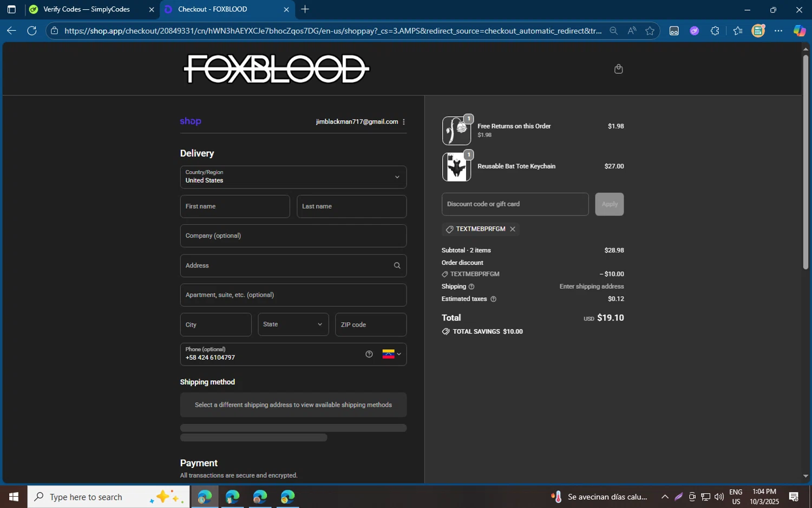Viewport: 812px width, 508px height.
Task: Open the Favorites list icon
Action: pos(737,31)
